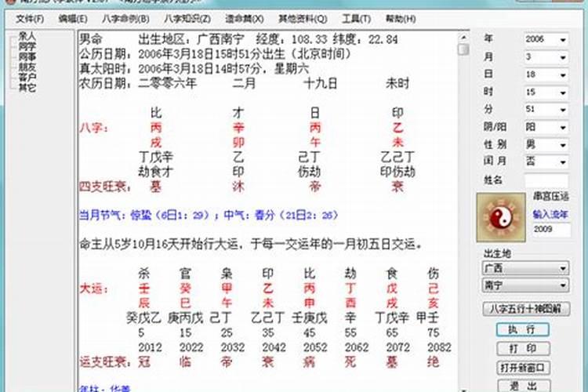This screenshot has width=588, height=392.
Task: Click the 输入流年 link
Action: pyautogui.click(x=550, y=215)
